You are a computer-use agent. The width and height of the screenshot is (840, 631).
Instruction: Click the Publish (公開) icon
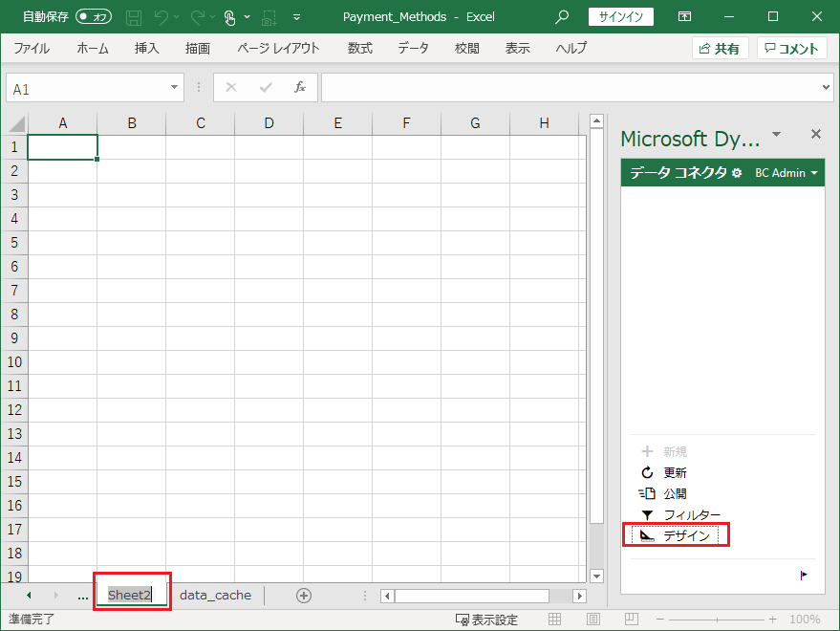pos(647,493)
